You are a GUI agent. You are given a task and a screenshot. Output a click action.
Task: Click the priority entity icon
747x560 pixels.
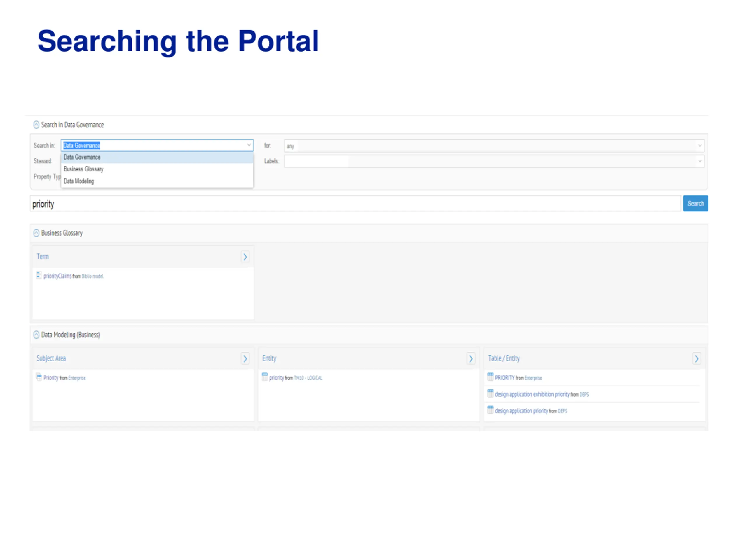coord(265,377)
